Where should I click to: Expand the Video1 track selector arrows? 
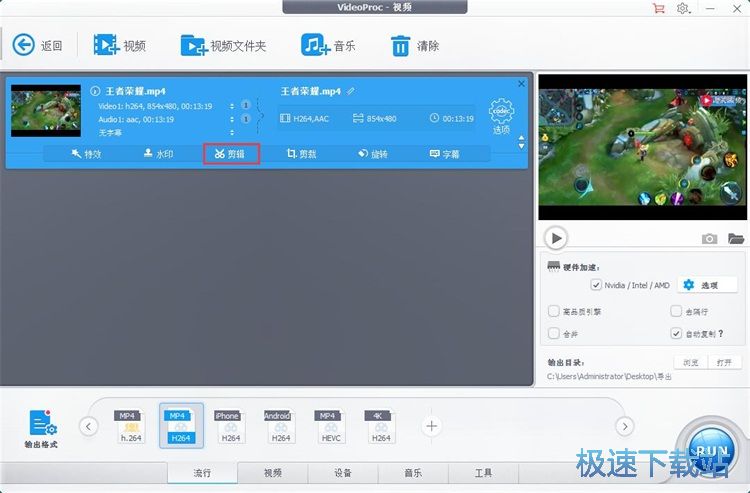[232, 106]
